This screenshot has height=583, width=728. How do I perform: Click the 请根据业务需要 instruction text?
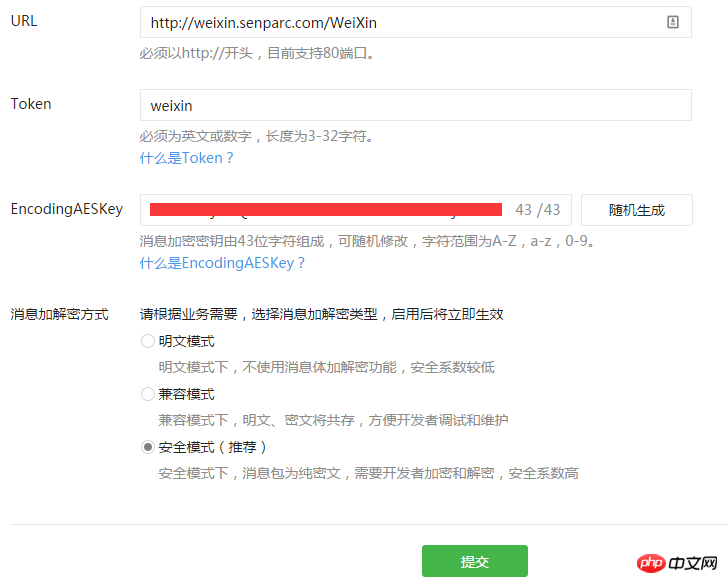pyautogui.click(x=322, y=314)
